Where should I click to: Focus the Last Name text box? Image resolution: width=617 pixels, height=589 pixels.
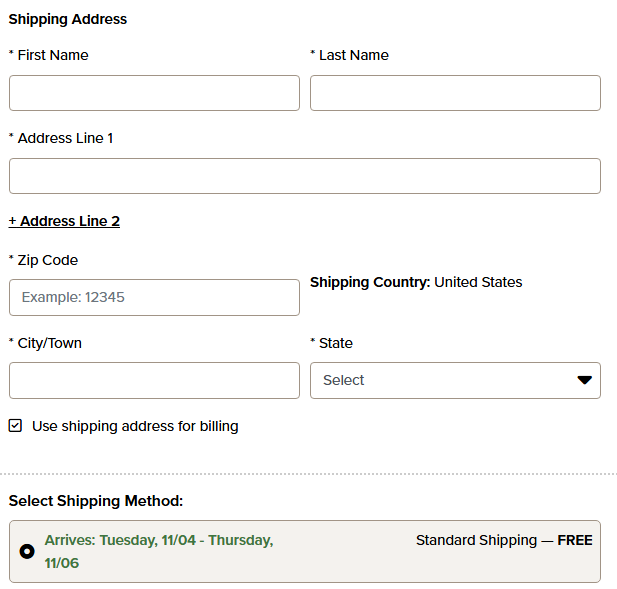[455, 93]
